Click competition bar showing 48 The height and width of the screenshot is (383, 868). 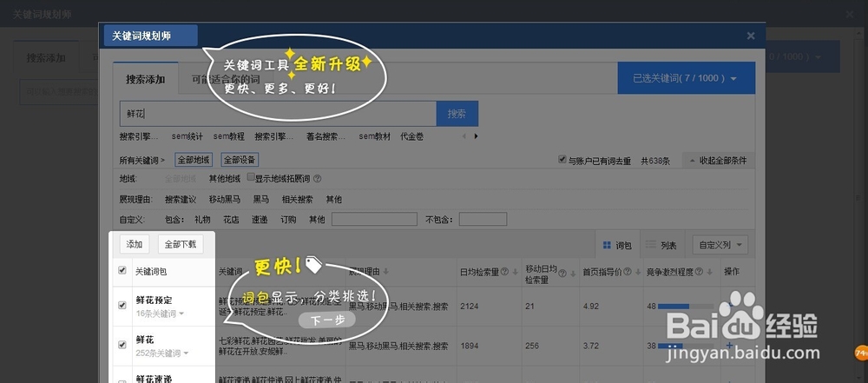click(x=687, y=306)
